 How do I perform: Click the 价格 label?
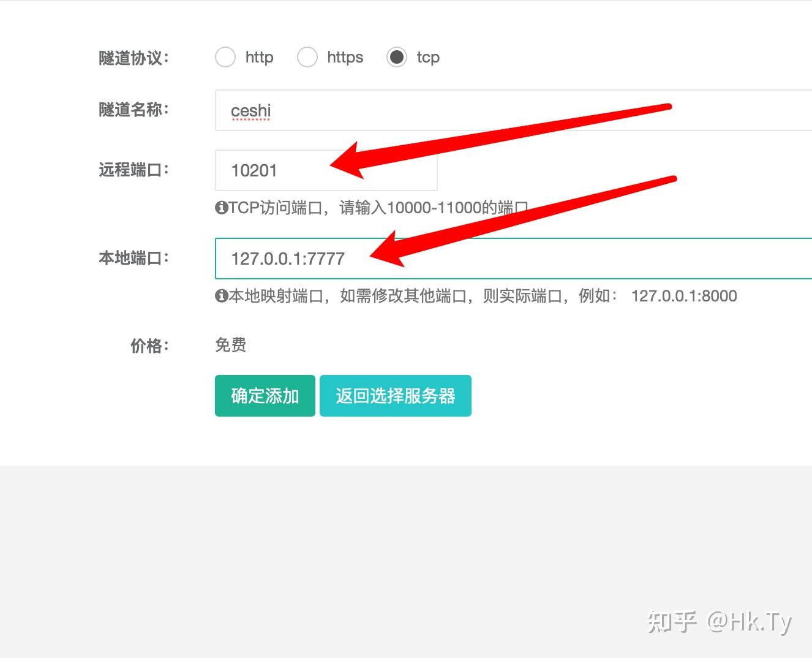coord(149,346)
